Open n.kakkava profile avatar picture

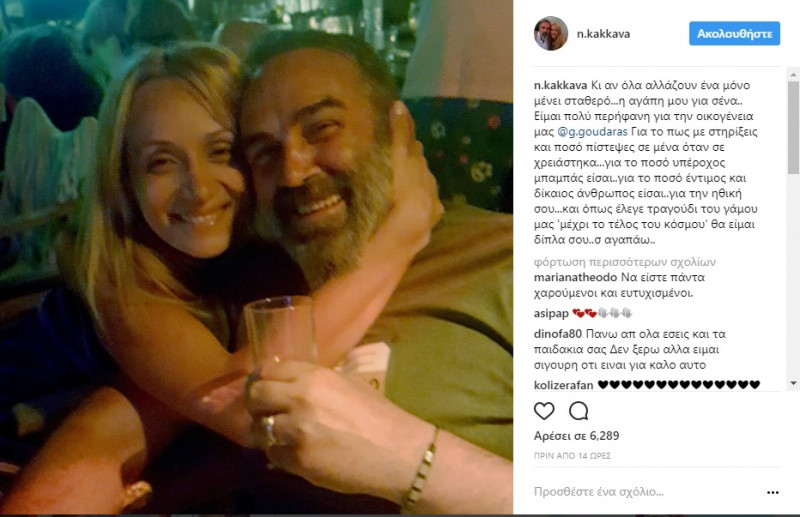[x=551, y=34]
